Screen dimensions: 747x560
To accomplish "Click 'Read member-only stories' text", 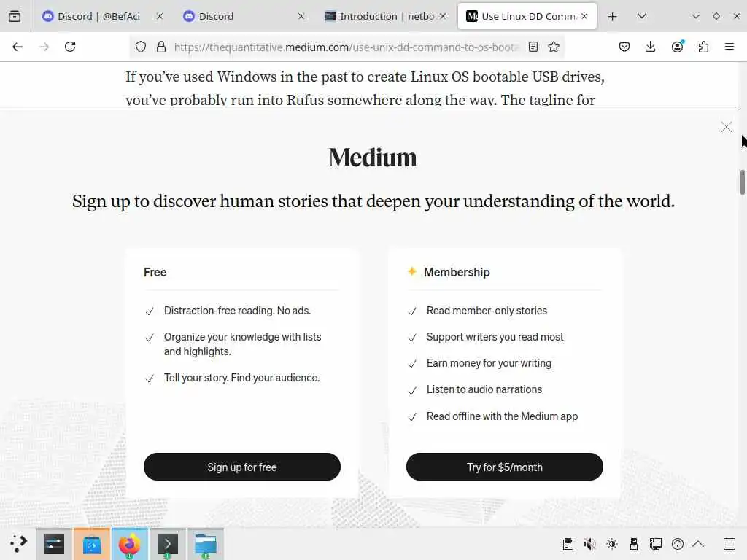I will pos(487,311).
